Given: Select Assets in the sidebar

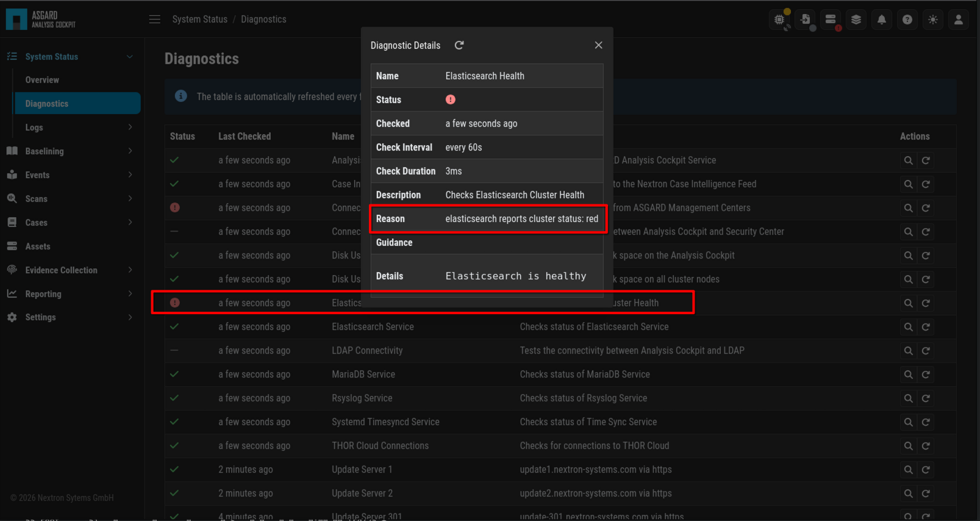Looking at the screenshot, I should click(38, 246).
